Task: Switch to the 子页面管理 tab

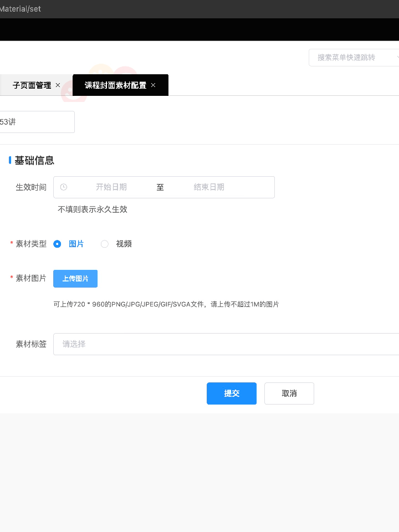Action: pyautogui.click(x=32, y=85)
